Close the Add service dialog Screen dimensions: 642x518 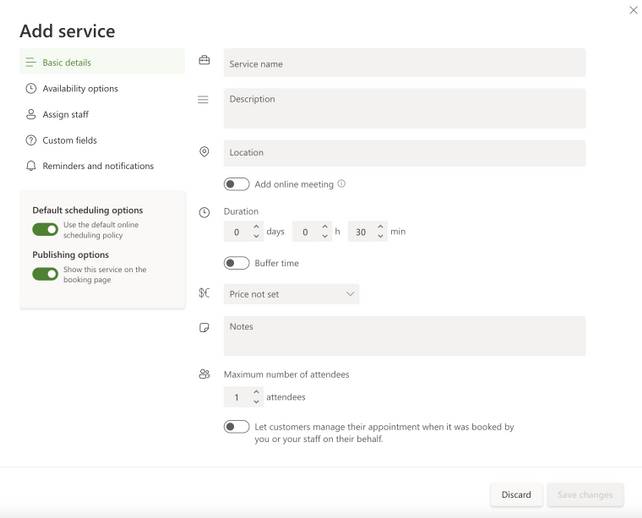pyautogui.click(x=633, y=10)
